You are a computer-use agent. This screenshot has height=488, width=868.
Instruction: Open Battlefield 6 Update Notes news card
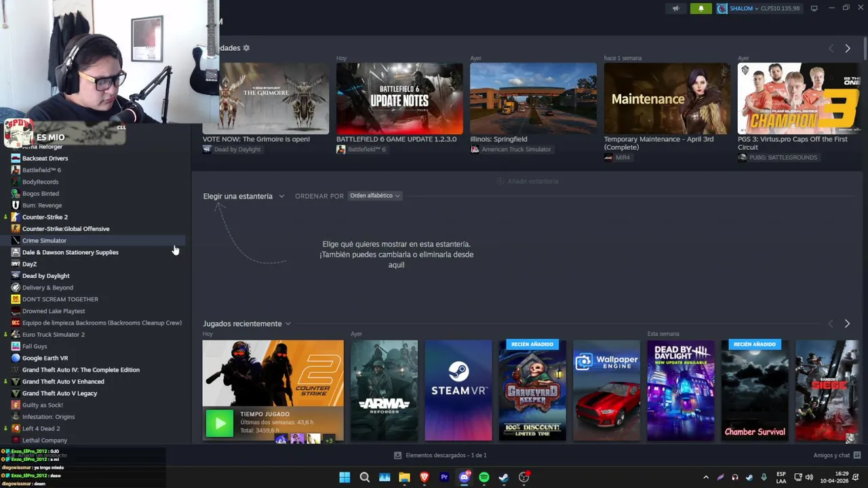399,99
